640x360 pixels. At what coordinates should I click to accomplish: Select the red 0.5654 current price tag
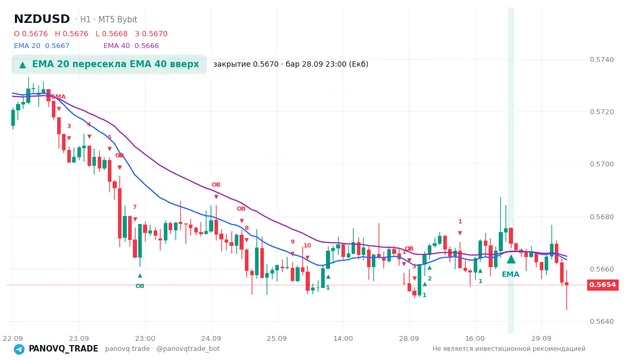click(x=603, y=284)
